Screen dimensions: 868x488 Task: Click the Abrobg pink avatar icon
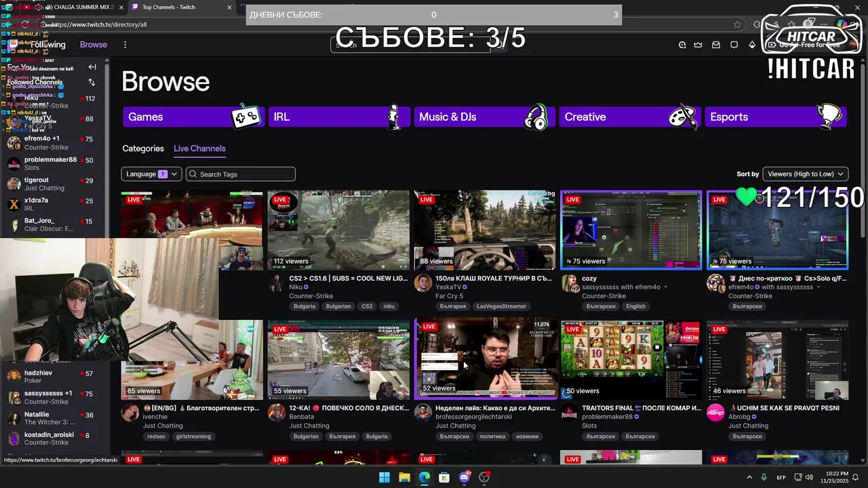click(x=716, y=413)
